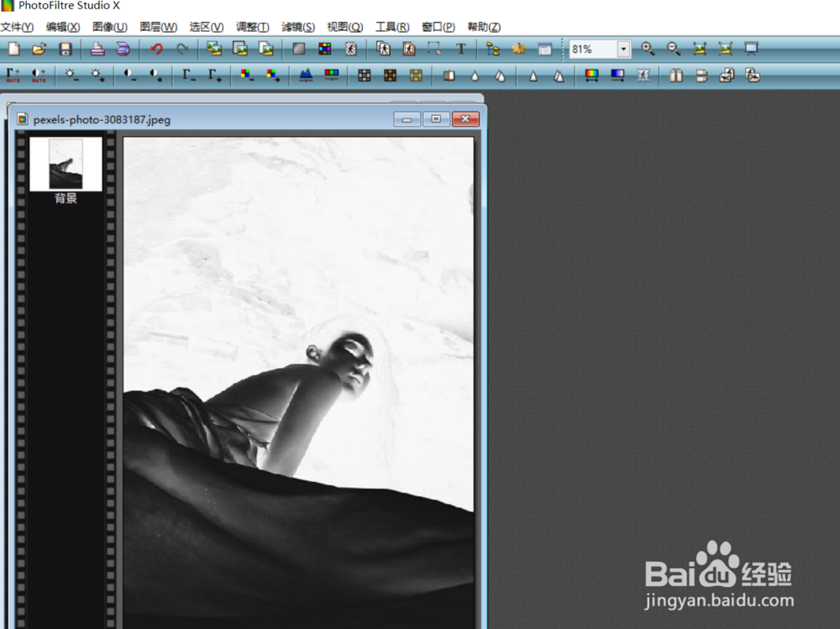Viewport: 840px width, 629px height.
Task: Decrease brightness with sun minus icon
Action: 71,76
